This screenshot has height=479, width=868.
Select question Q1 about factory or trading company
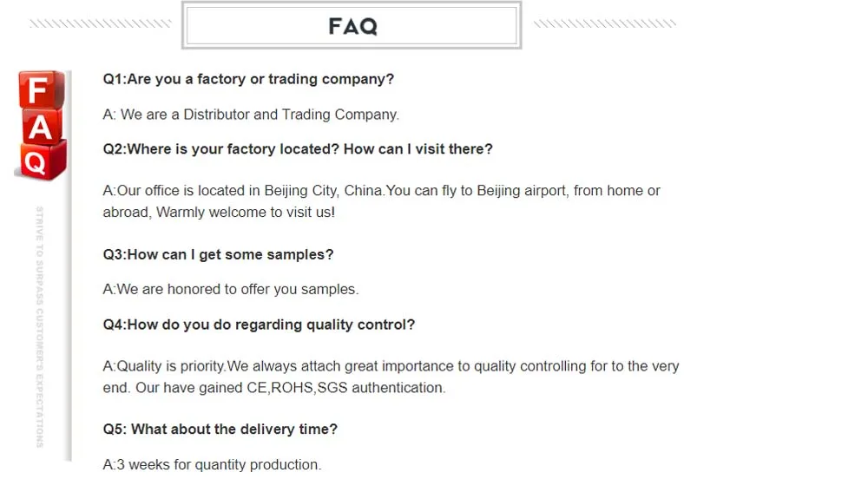click(248, 79)
